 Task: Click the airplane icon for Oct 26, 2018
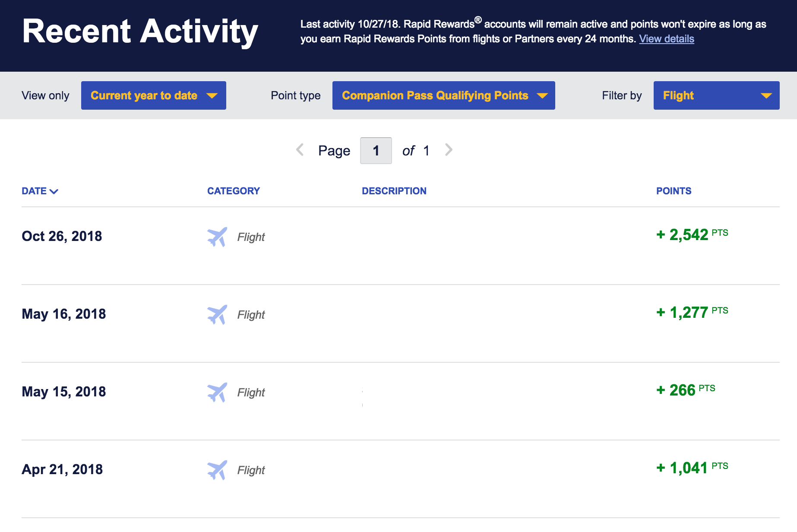pyautogui.click(x=217, y=237)
